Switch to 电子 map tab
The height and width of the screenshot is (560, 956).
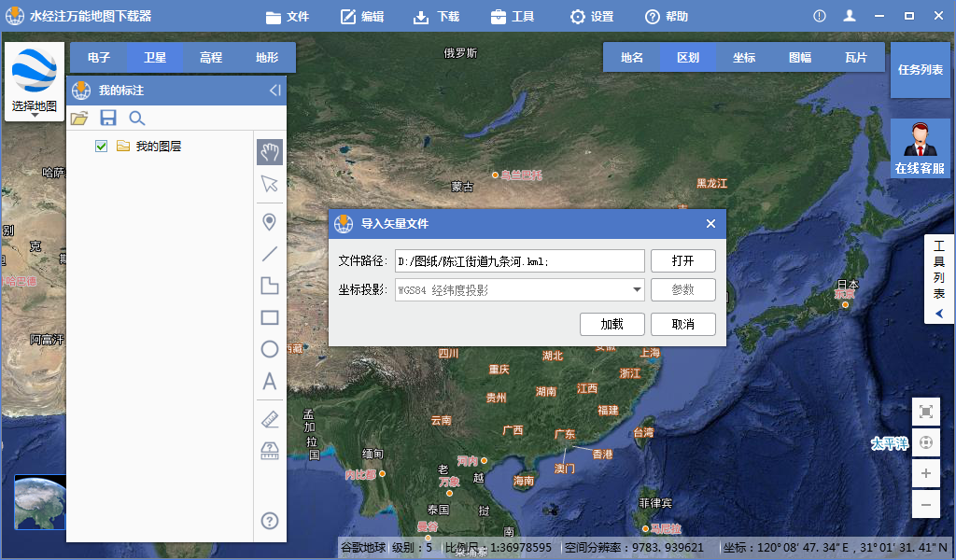99,57
